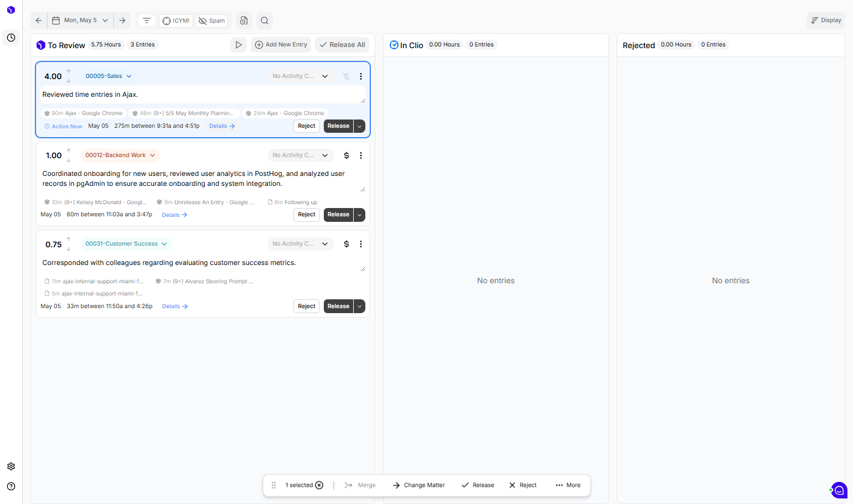Open activity code dropdown on Customer Success entry
Image resolution: width=853 pixels, height=504 pixels.
[301, 244]
